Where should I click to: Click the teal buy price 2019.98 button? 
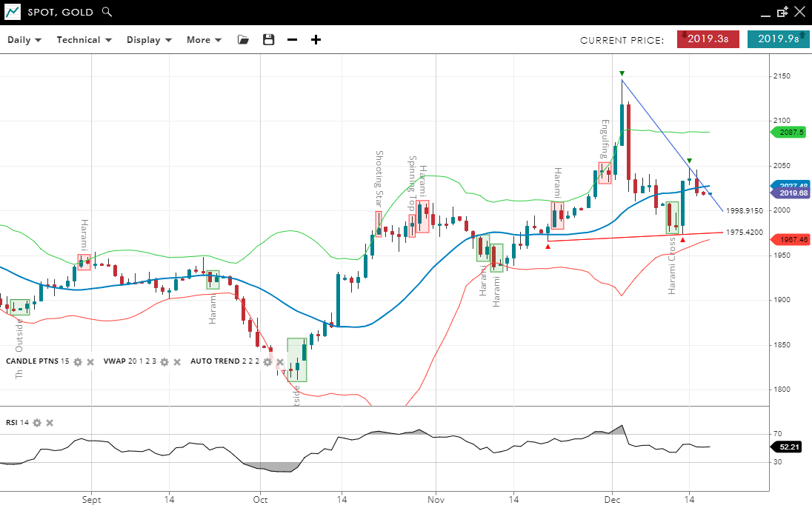pyautogui.click(x=778, y=39)
